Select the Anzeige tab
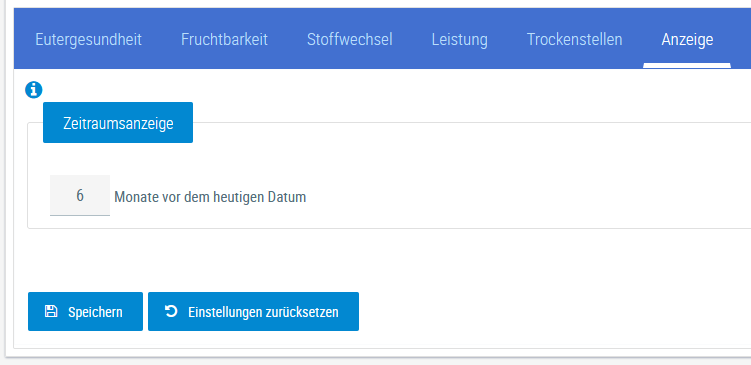 coord(687,39)
